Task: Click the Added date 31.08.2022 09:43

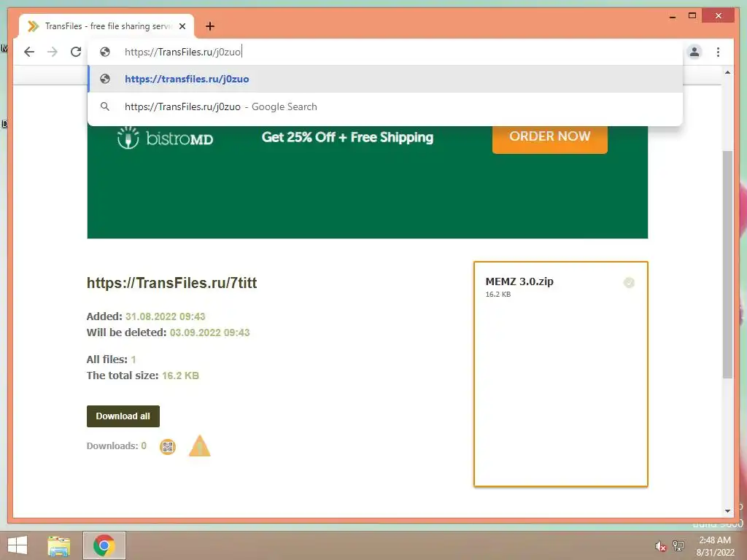Action: point(165,316)
